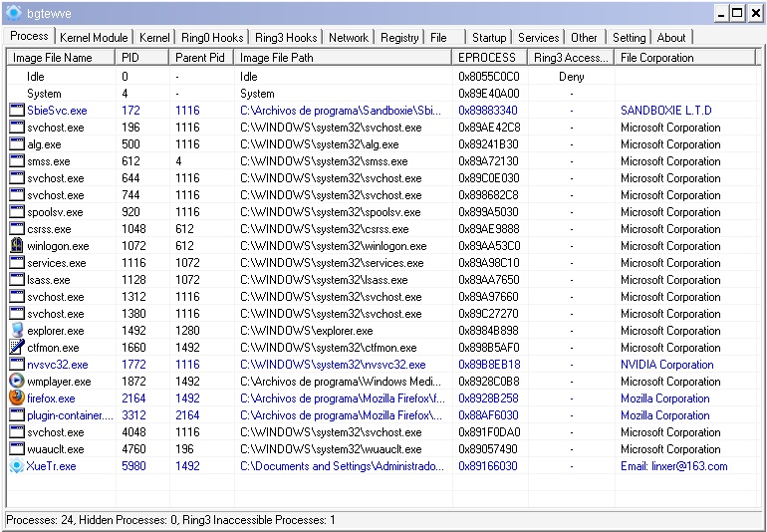This screenshot has height=532, width=767.
Task: Click the wuauclt.exe path cell
Action: (331, 449)
